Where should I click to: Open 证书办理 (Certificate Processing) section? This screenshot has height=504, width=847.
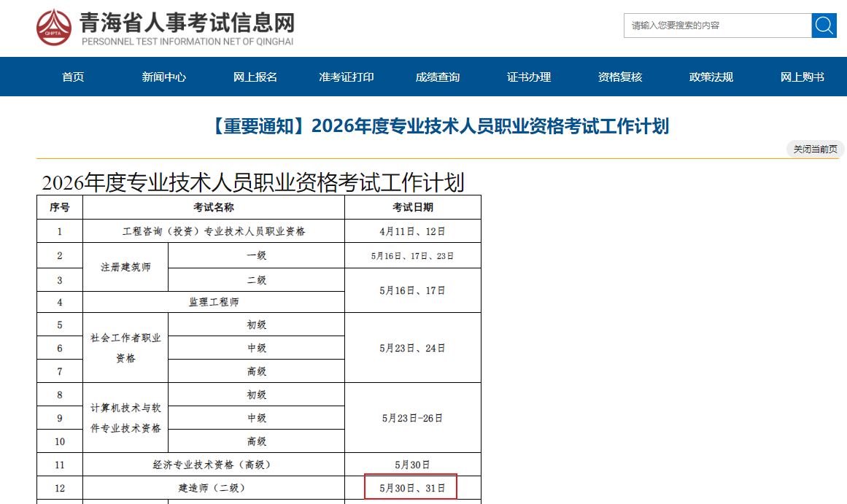click(x=528, y=77)
